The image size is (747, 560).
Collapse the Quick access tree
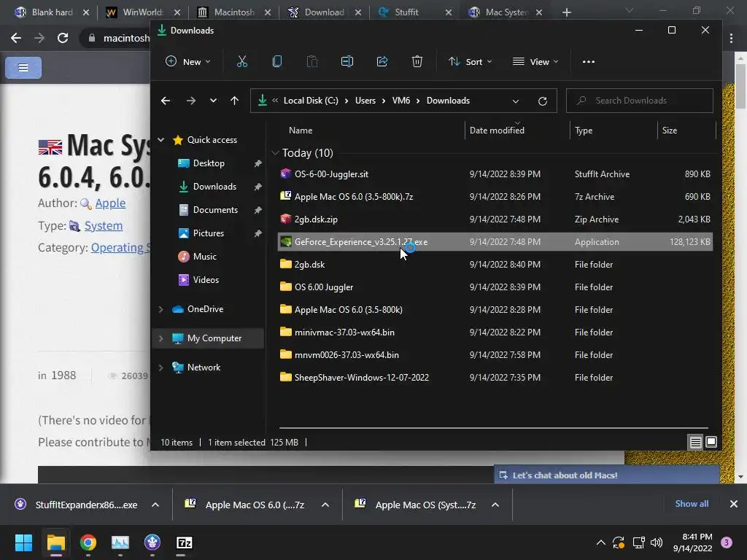click(x=161, y=140)
